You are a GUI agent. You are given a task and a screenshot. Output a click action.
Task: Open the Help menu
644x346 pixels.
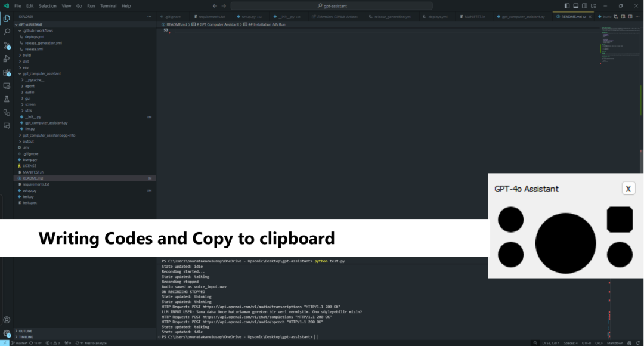pyautogui.click(x=126, y=6)
